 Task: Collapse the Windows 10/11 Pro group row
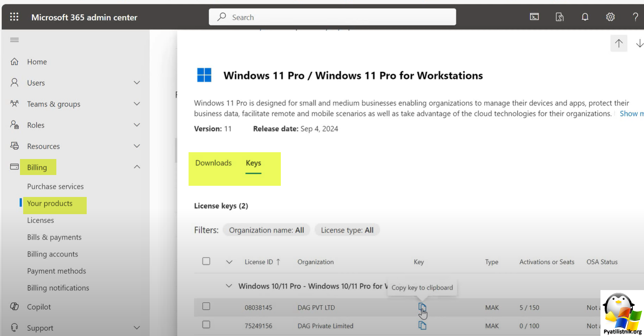pyautogui.click(x=229, y=286)
